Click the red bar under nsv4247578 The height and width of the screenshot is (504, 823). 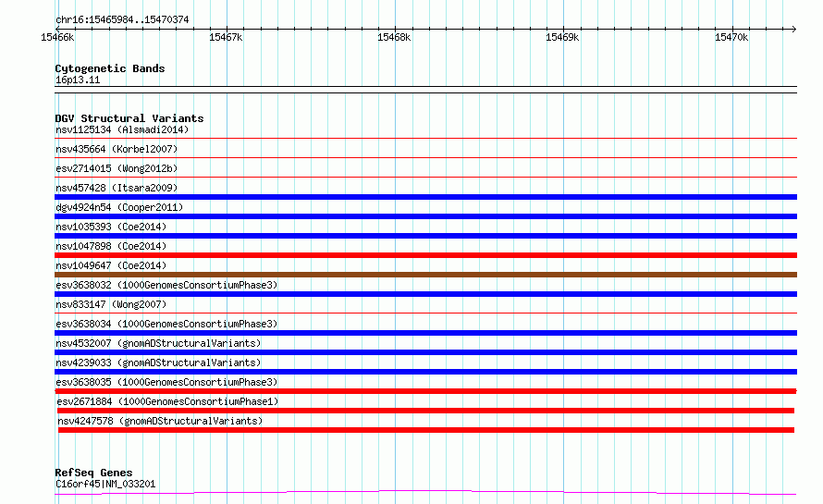(425, 430)
